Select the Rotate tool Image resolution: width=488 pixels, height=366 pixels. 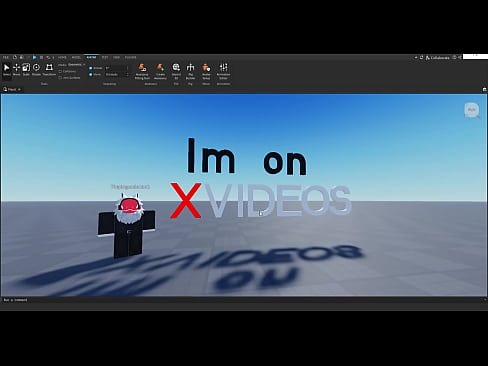point(36,70)
